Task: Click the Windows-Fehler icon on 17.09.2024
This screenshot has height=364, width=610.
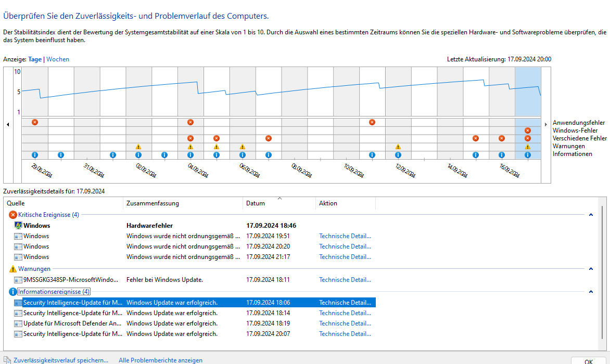Action: [528, 131]
